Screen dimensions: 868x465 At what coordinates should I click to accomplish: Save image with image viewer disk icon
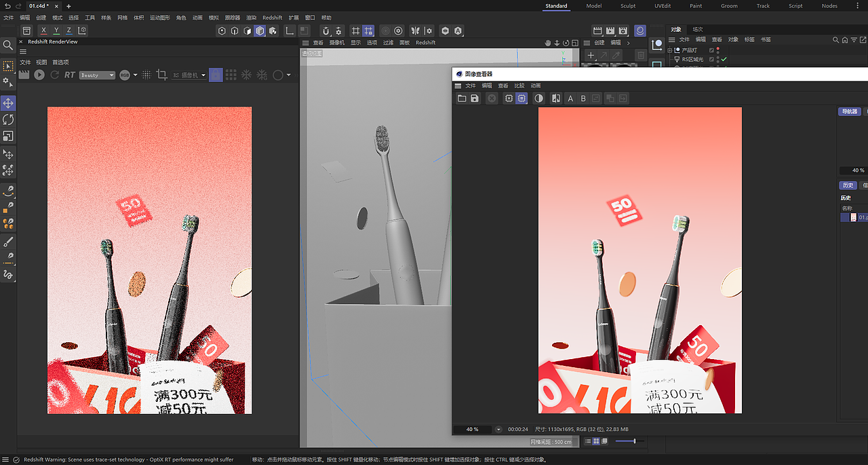tap(475, 98)
